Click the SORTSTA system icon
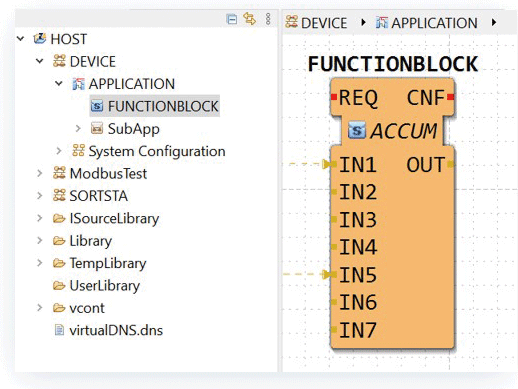The width and height of the screenshot is (518, 389). pyautogui.click(x=59, y=195)
